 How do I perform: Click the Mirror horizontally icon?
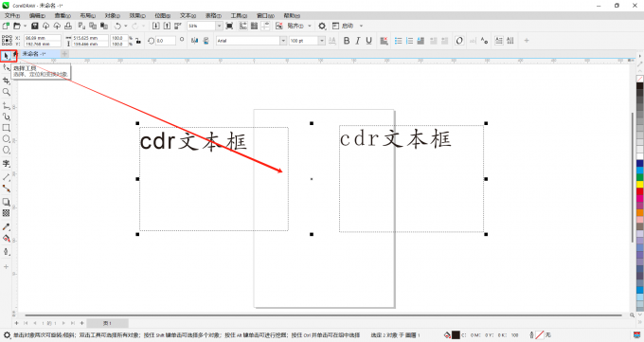coord(195,41)
